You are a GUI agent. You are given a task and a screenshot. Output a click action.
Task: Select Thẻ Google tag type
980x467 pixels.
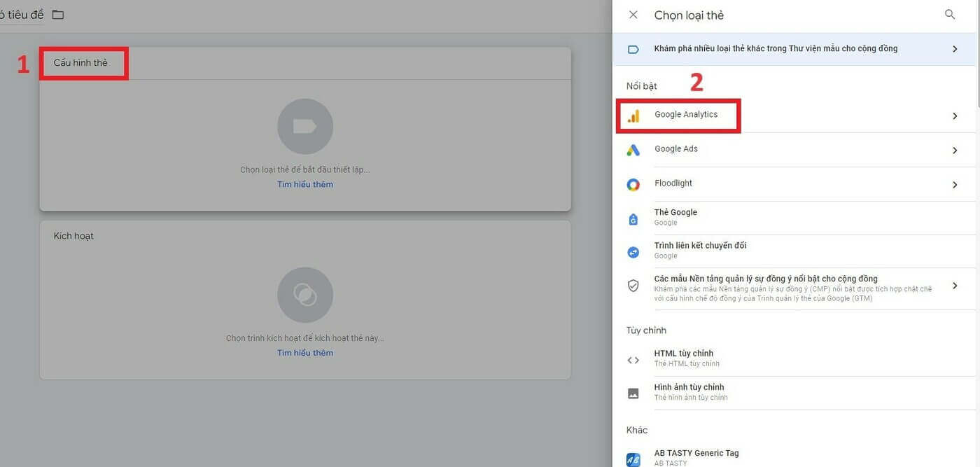point(794,218)
